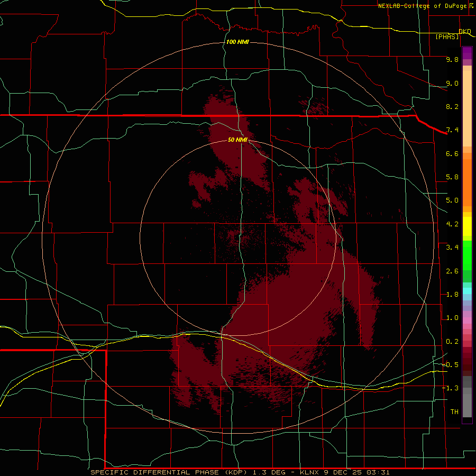The width and height of the screenshot is (476, 476).
Task: Click the 9.8 value on the color scale
Action: point(452,60)
